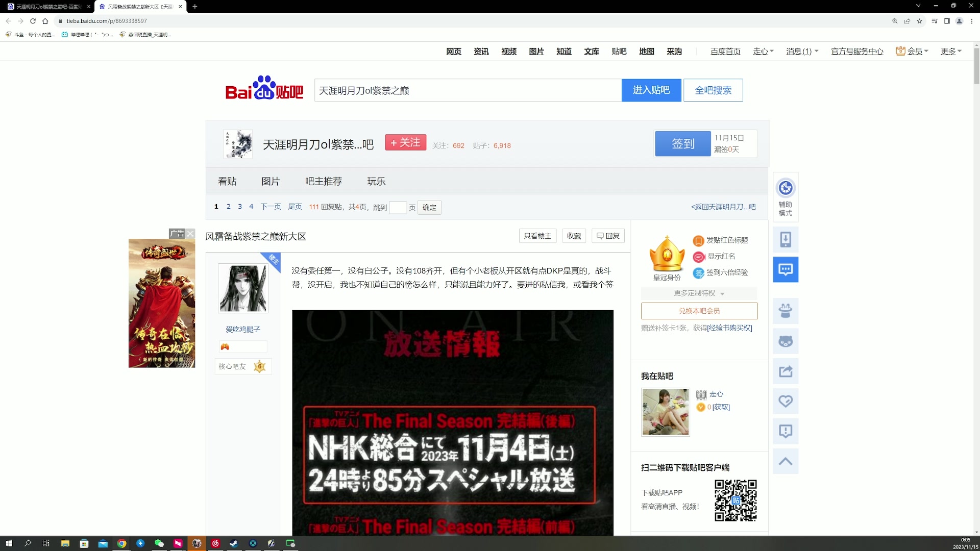Screen dimensions: 980x551
Task: Click the 返回天涯明月刀...吧 link
Action: pyautogui.click(x=723, y=207)
